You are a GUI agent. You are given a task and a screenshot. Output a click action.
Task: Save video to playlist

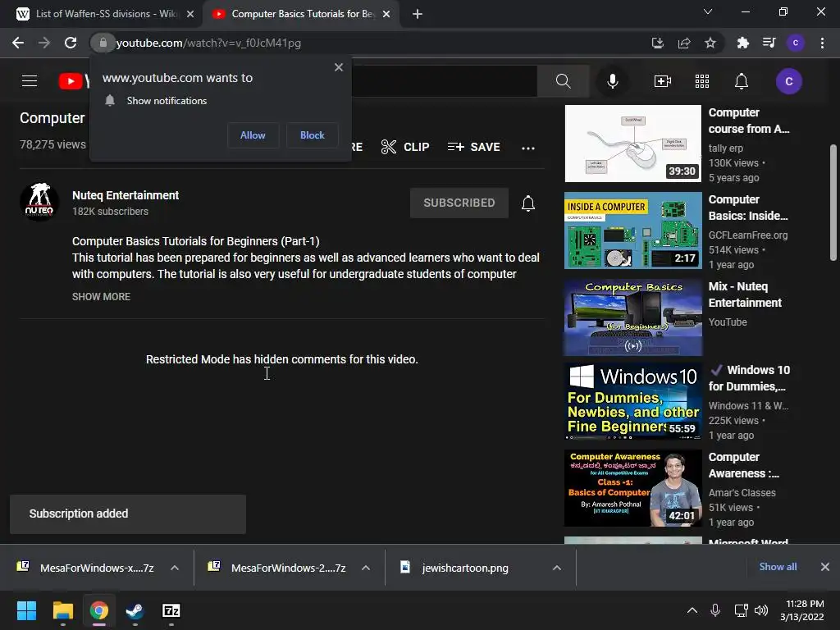click(x=473, y=147)
